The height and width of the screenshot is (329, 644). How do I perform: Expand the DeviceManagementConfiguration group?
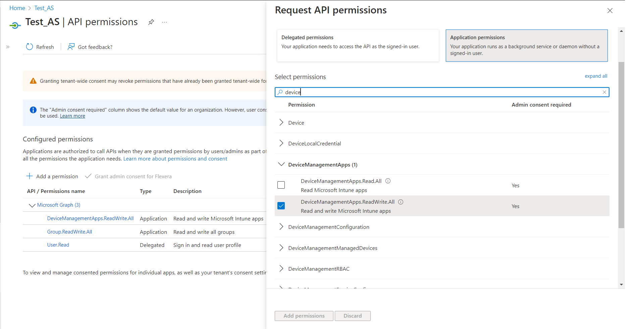click(281, 227)
